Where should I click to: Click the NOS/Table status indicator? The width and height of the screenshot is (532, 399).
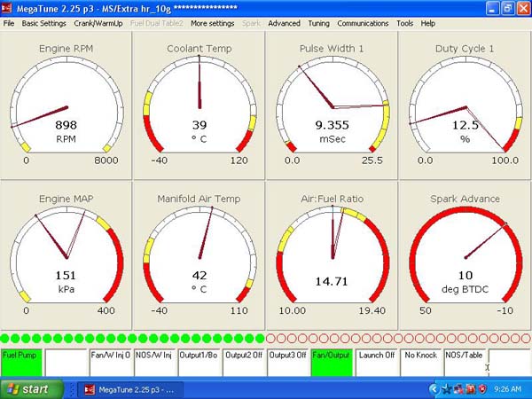click(x=465, y=363)
